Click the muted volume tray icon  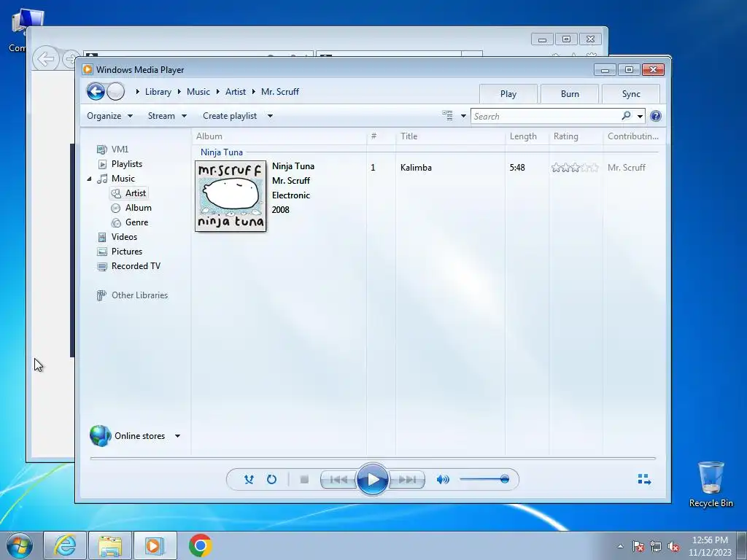(673, 547)
